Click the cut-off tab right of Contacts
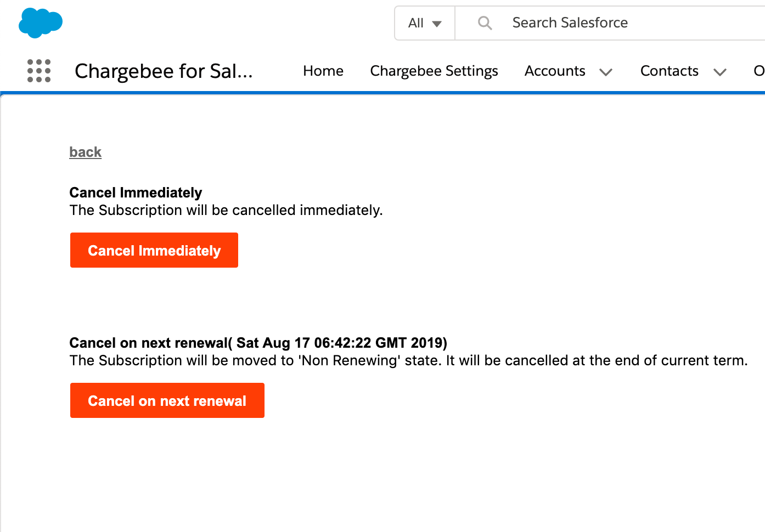765x532 pixels. [x=758, y=71]
